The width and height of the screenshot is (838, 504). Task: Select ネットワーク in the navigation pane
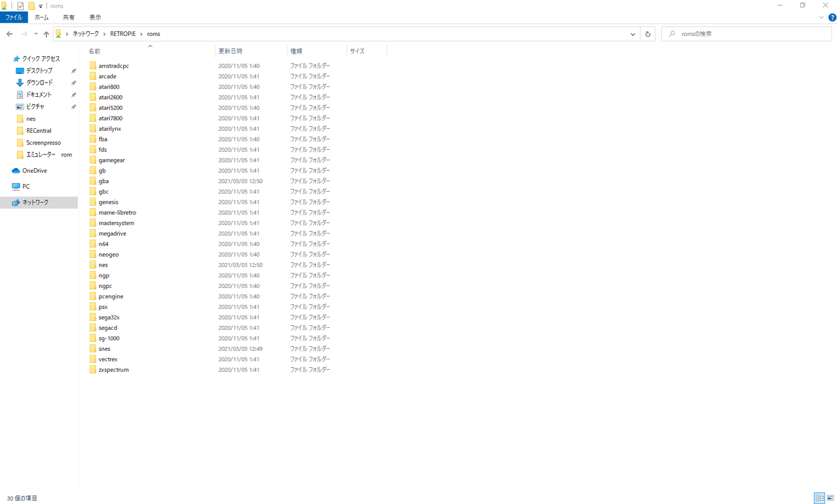(x=39, y=203)
